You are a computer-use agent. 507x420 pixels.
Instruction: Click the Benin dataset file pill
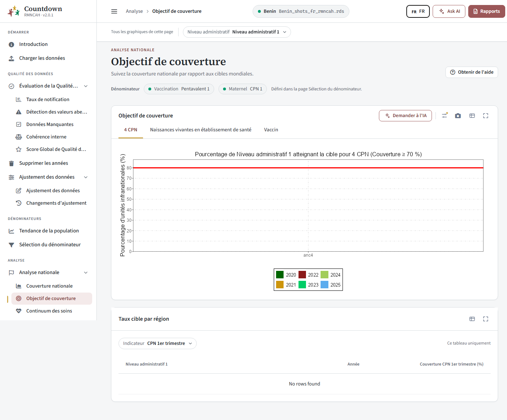pyautogui.click(x=301, y=11)
